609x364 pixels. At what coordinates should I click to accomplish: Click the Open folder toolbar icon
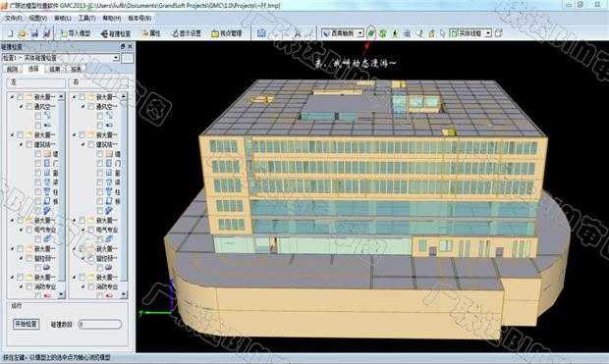click(x=23, y=33)
